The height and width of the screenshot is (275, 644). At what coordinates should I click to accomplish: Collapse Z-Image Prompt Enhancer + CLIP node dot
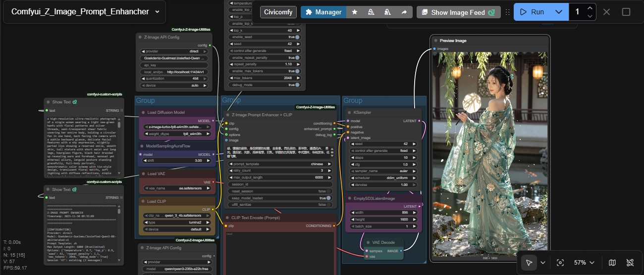click(x=228, y=115)
